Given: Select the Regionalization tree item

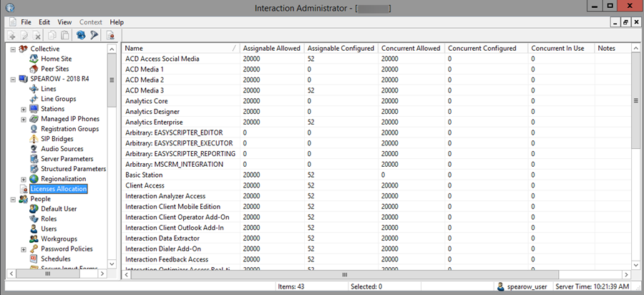Looking at the screenshot, I should (63, 179).
